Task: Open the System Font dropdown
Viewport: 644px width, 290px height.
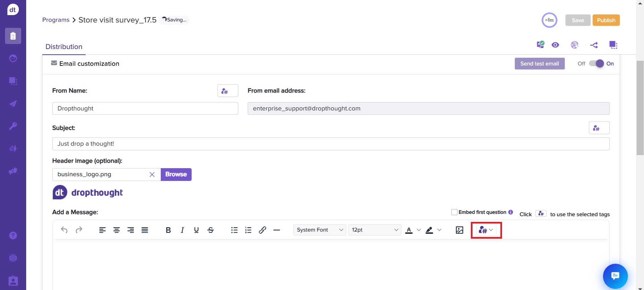Action: (319, 230)
